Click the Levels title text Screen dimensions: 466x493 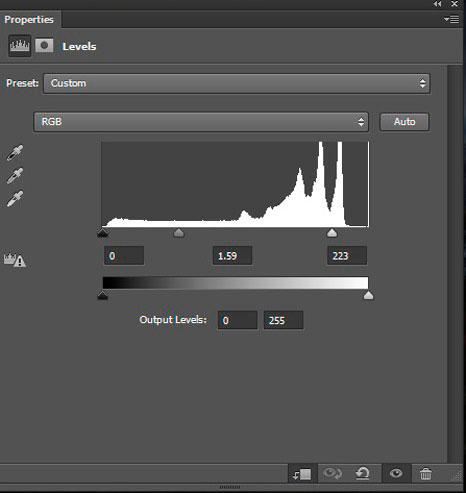click(79, 46)
